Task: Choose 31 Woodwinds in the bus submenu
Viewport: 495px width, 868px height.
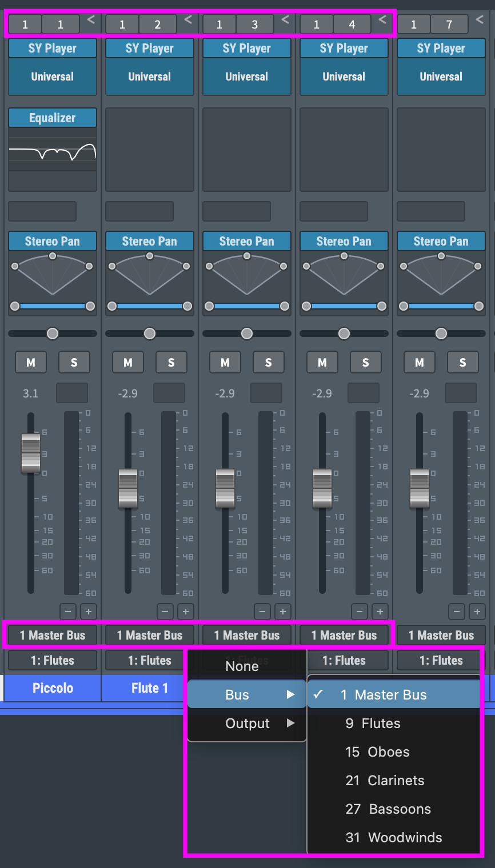Action: [393, 838]
